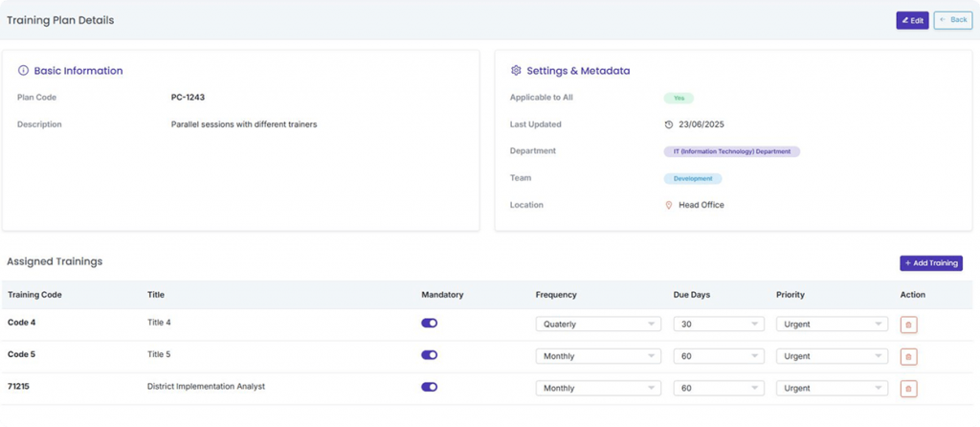Go back using the Back button

(952, 20)
